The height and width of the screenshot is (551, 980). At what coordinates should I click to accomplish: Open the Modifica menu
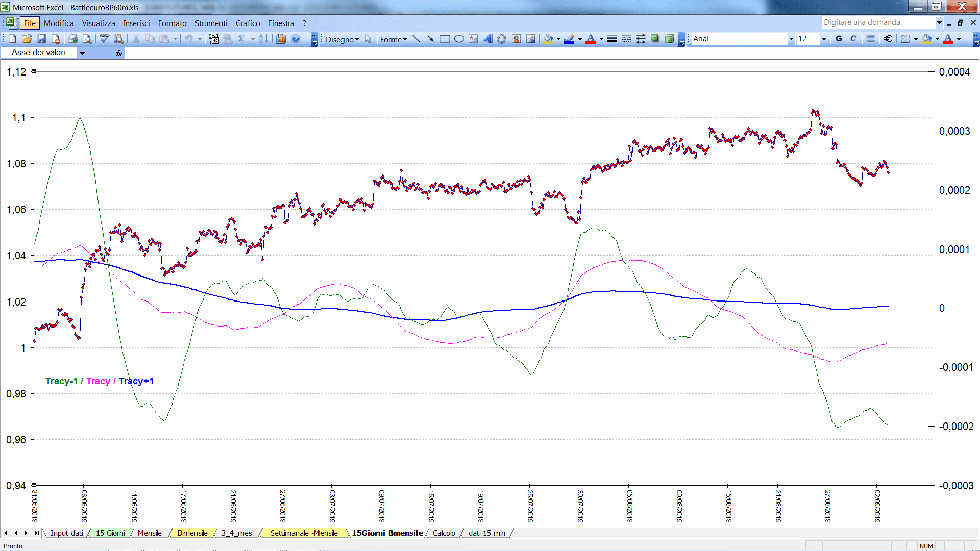(59, 23)
